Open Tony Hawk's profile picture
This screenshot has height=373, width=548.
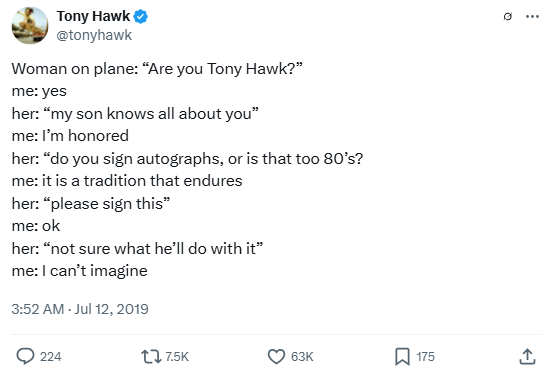tap(30, 26)
